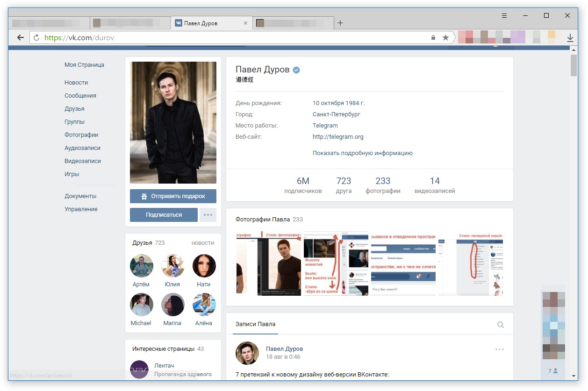The image size is (588, 391).
Task: Open Друзья in sidebar menu
Action: 74,109
